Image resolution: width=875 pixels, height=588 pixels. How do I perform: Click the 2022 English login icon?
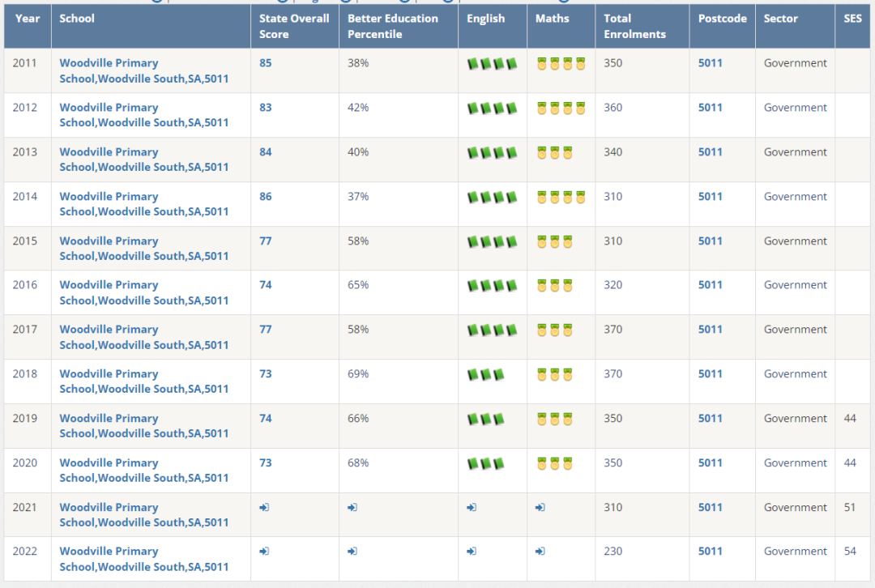click(472, 552)
